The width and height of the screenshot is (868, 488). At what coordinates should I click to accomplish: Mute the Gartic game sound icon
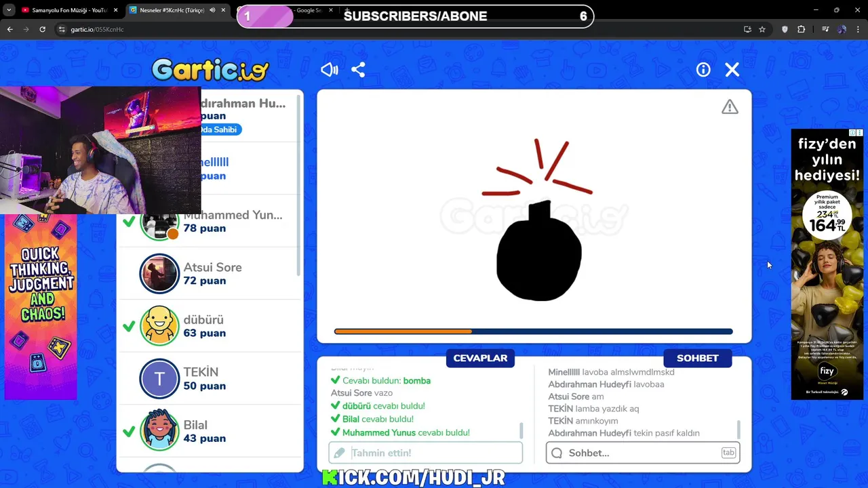coord(330,70)
